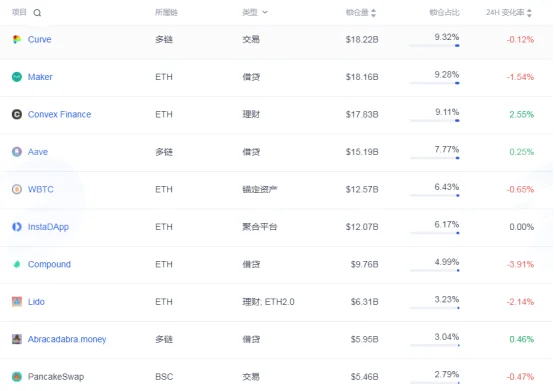Sort by 24H 变化率 using sort arrows
The image size is (554, 391).
[529, 13]
